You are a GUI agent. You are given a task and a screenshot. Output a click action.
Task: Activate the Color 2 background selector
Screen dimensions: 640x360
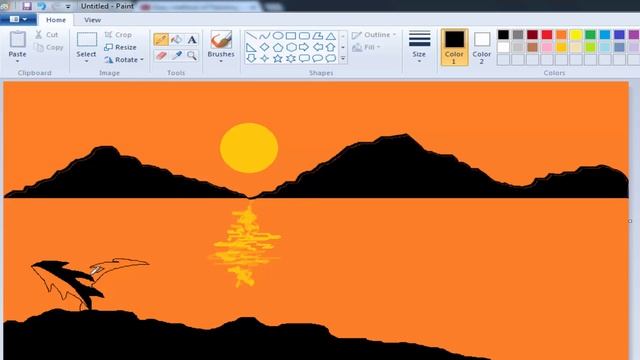482,47
